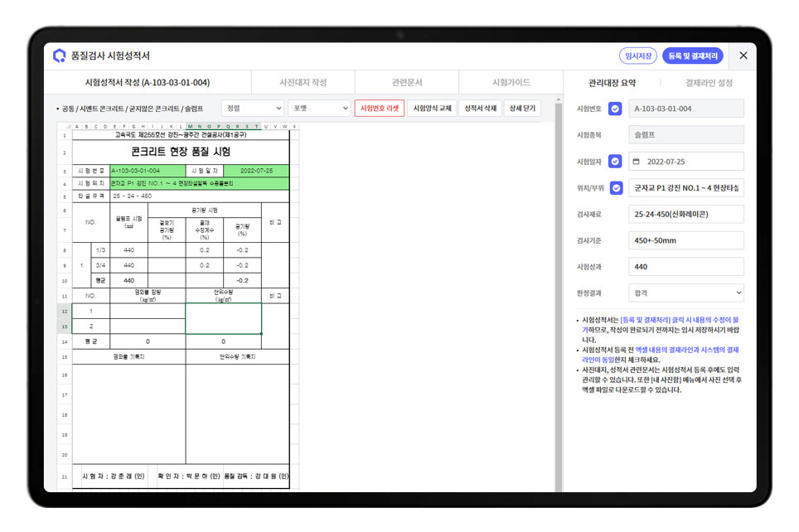
Task: Click the 상세 닫기 button
Action: pos(521,109)
